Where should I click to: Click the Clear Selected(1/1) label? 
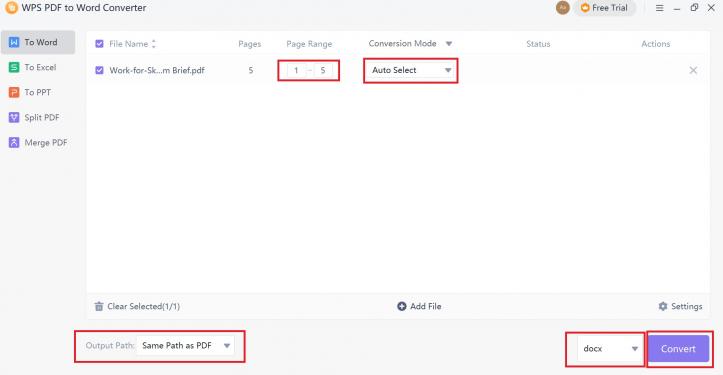143,306
